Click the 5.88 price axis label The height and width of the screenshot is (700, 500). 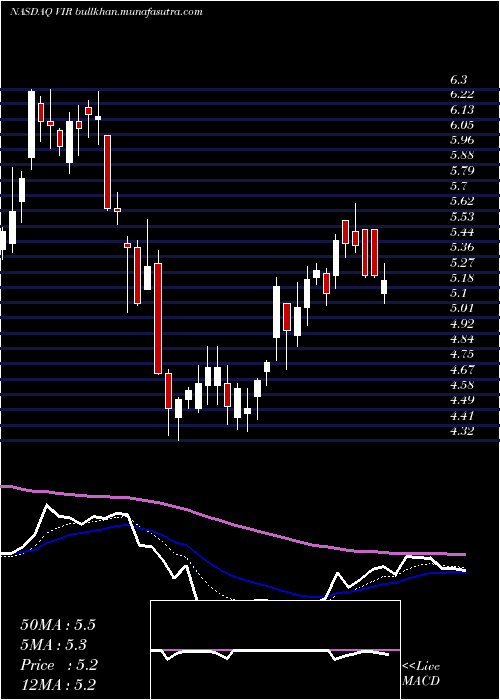[x=462, y=155]
